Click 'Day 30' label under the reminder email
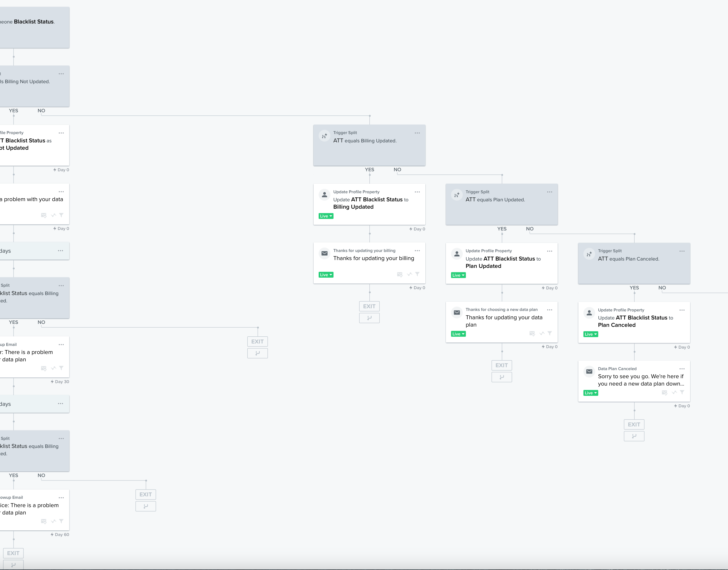 pyautogui.click(x=60, y=382)
